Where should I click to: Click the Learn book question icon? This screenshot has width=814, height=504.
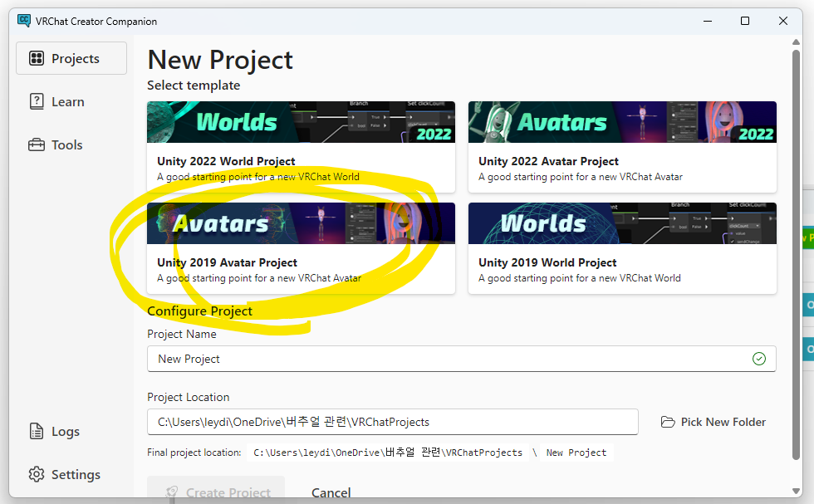pyautogui.click(x=37, y=101)
